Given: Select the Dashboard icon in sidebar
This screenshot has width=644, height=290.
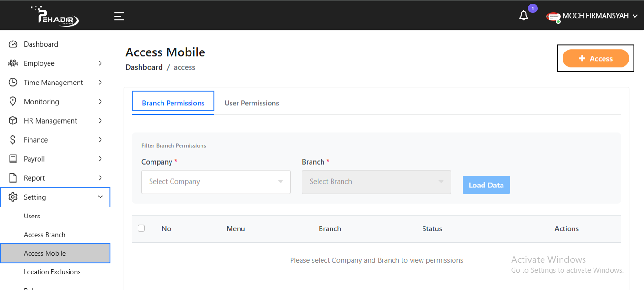Looking at the screenshot, I should click(12, 44).
